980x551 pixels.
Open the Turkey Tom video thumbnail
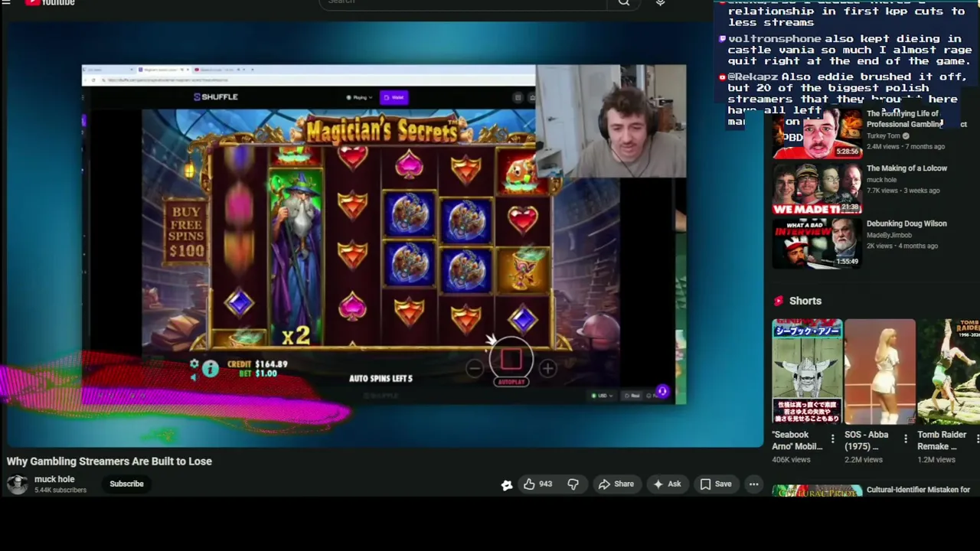pyautogui.click(x=817, y=133)
